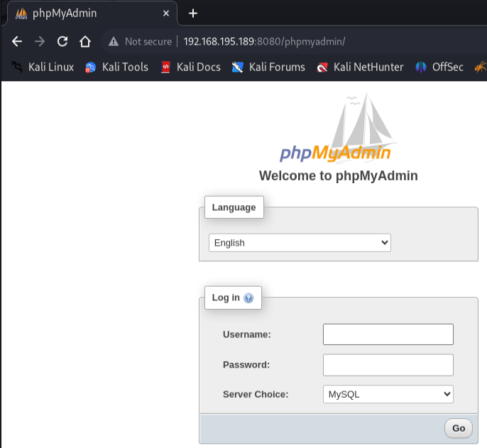Click the Username: label
This screenshot has width=487, height=448.
pos(247,334)
